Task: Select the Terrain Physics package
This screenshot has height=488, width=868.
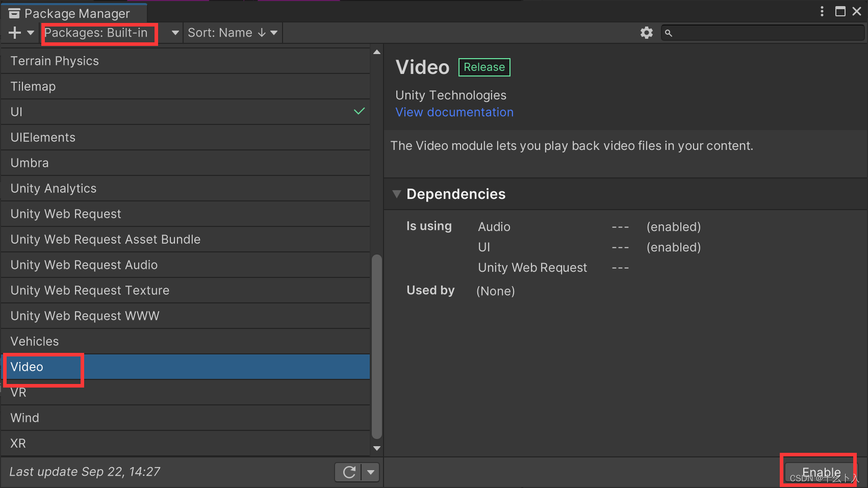Action: pyautogui.click(x=186, y=61)
